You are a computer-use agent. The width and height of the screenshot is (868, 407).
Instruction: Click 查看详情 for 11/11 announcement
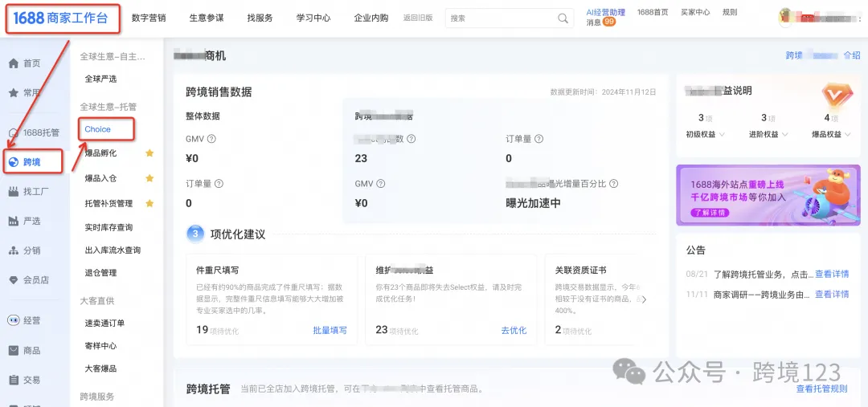pos(832,294)
